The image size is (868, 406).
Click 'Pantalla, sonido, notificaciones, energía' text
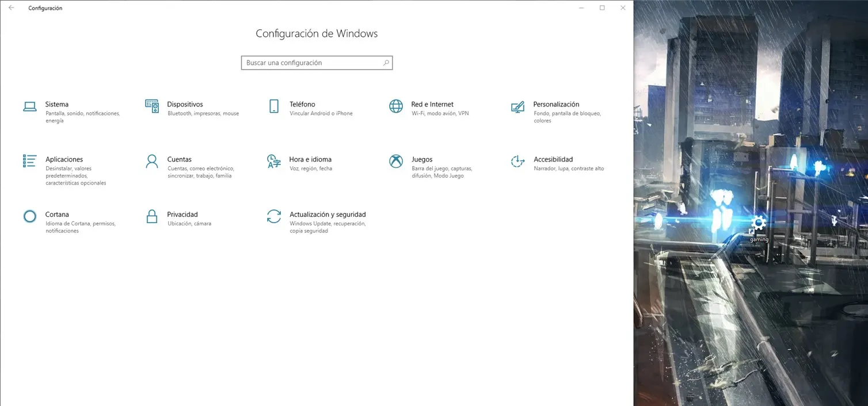[83, 117]
